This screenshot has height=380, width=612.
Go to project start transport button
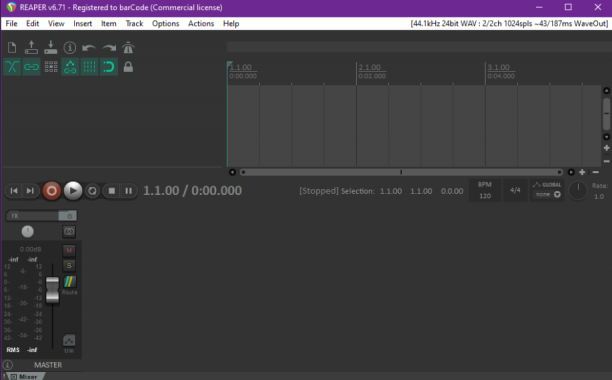coord(14,191)
